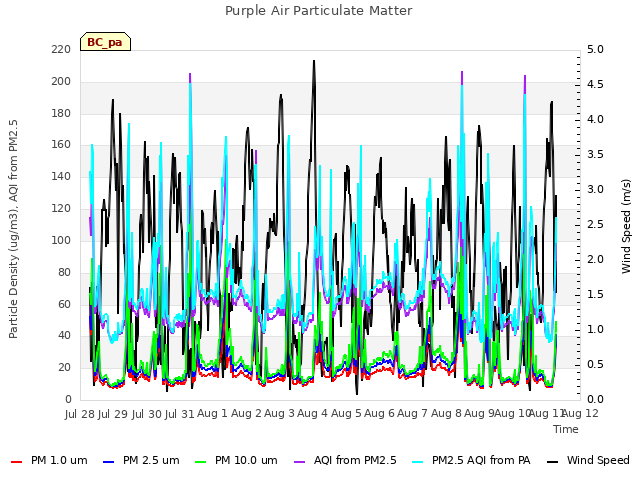Select the 'AQI from PM2.5' legend label
The height and width of the screenshot is (480, 640).
click(355, 460)
